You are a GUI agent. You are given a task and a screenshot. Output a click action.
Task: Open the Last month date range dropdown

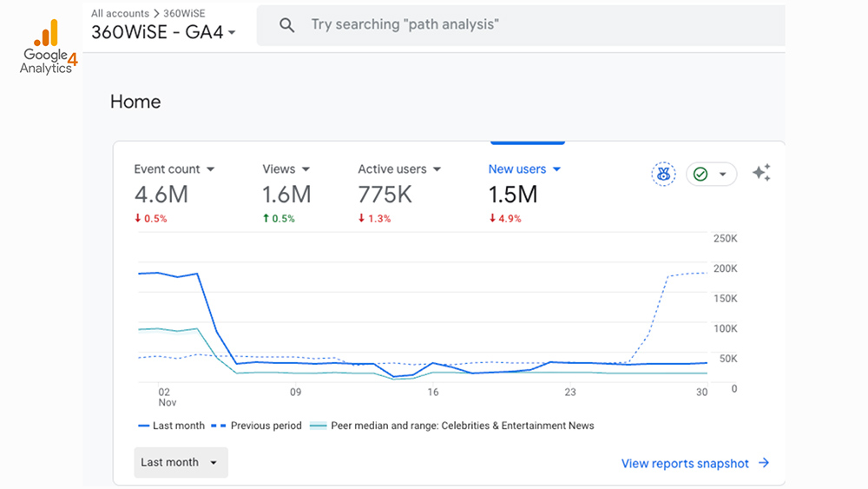(181, 462)
